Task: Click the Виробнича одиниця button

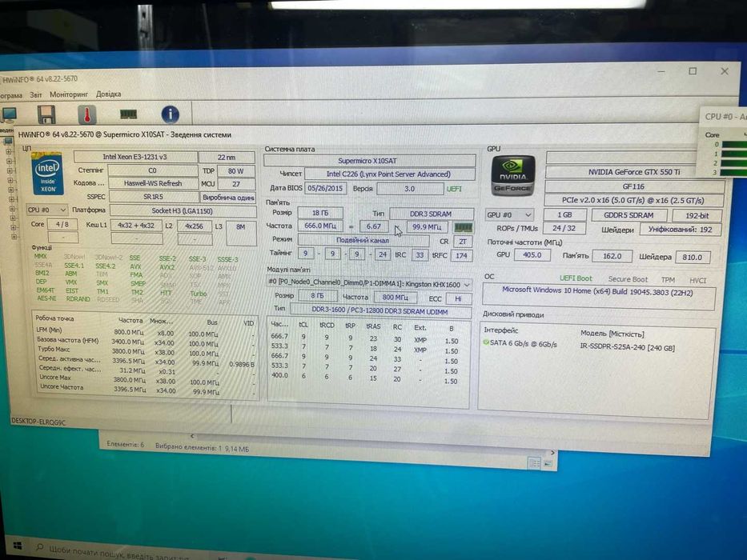Action: [228, 197]
